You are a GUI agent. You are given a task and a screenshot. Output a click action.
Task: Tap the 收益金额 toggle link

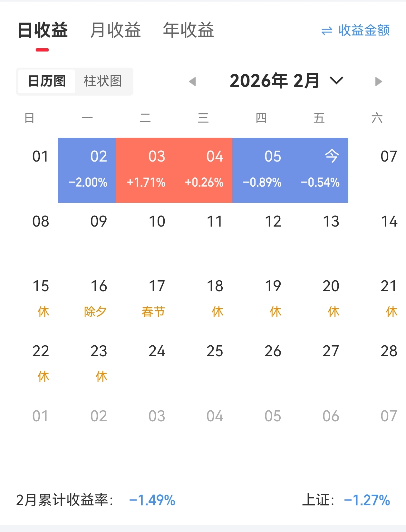coord(364,31)
